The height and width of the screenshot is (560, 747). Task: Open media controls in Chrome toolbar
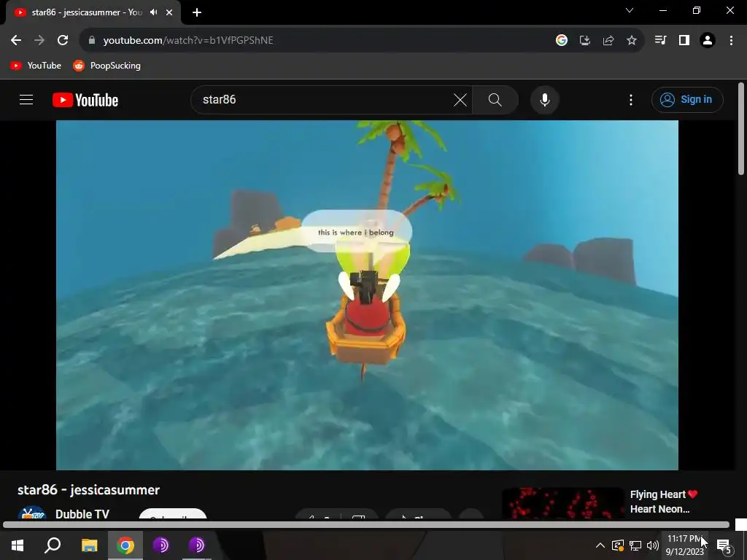coord(661,41)
